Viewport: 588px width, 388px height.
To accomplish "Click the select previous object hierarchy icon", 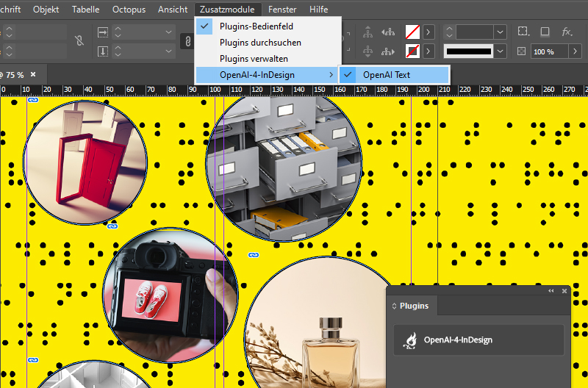I will pos(389,32).
